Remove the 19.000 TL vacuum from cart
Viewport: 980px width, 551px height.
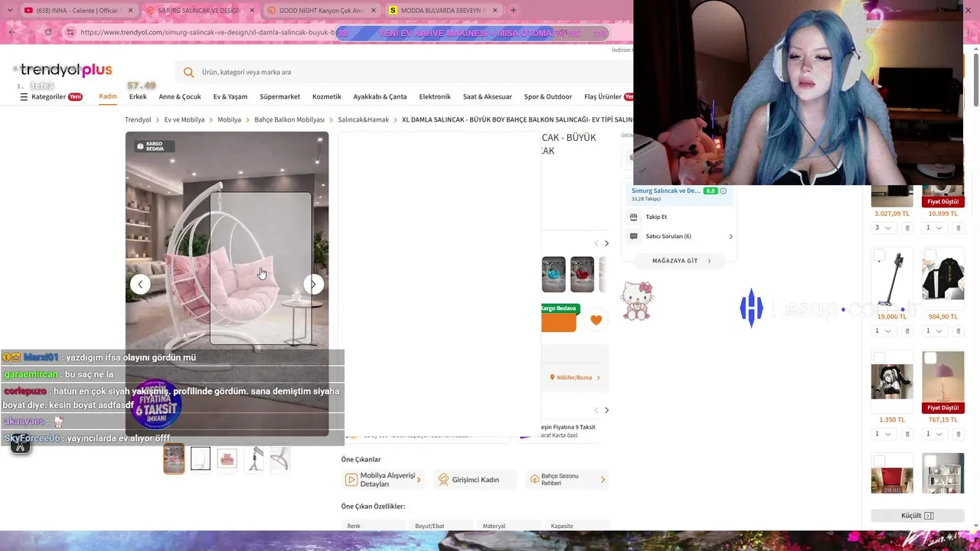[x=907, y=331]
